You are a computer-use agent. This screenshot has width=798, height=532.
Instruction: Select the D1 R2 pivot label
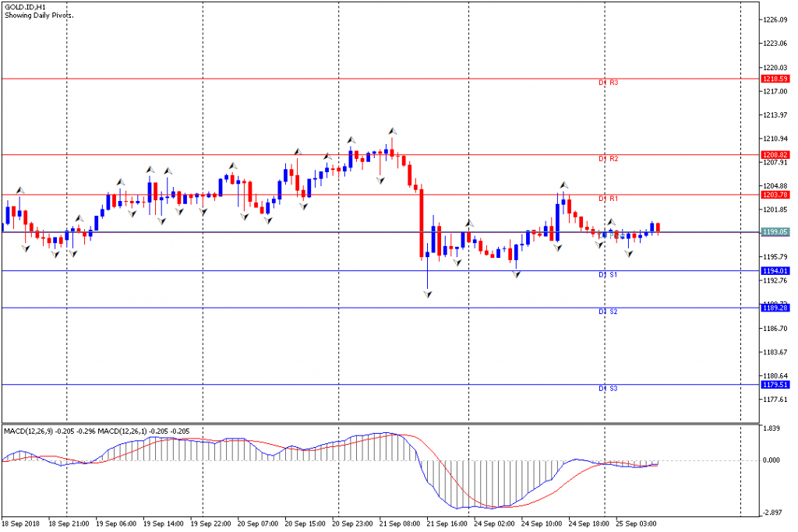[x=608, y=159]
